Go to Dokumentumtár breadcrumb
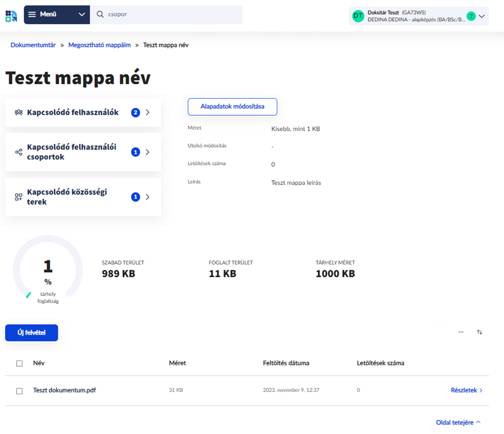This screenshot has width=504, height=434. [33, 45]
